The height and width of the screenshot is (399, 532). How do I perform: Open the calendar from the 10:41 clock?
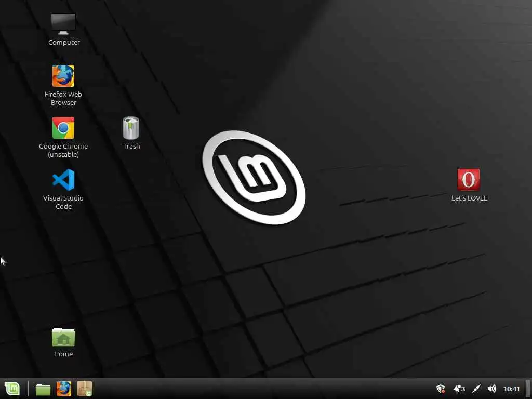(x=511, y=389)
